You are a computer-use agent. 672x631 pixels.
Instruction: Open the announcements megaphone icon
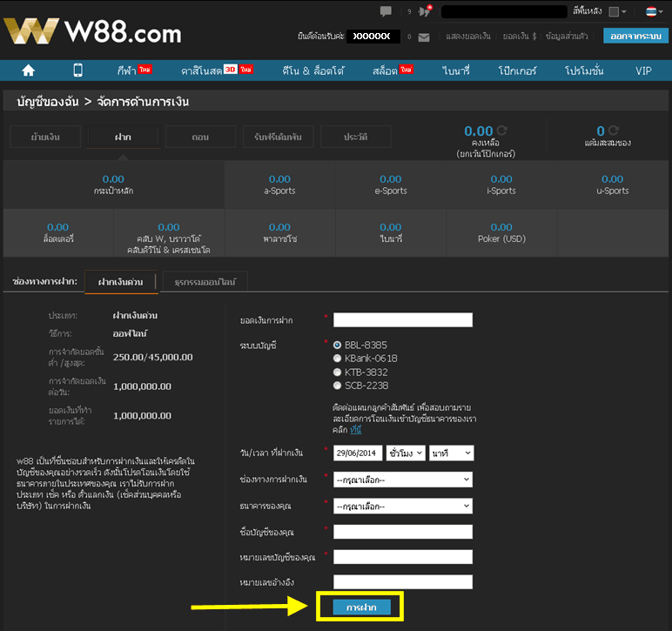click(425, 11)
